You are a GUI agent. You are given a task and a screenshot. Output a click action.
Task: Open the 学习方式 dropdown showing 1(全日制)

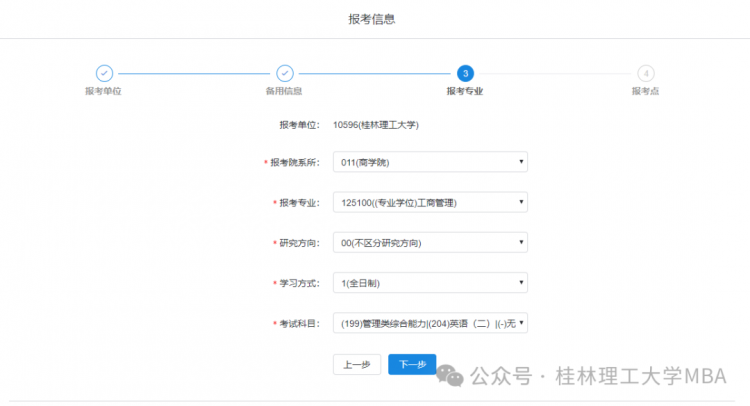(430, 283)
